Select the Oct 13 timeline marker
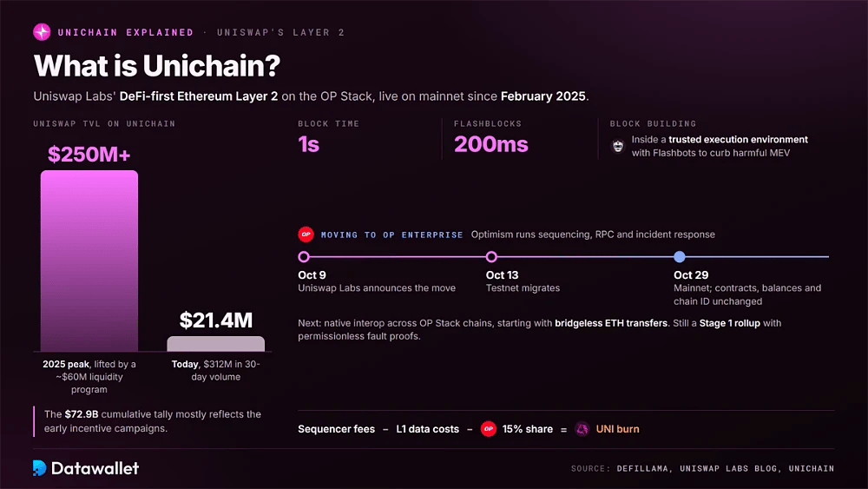Screen dimensions: 868x489 click(x=491, y=257)
